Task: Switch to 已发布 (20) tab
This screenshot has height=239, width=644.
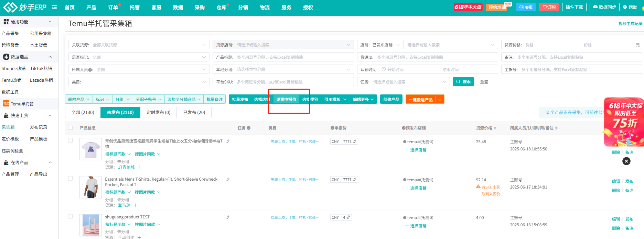Action: pos(194,112)
